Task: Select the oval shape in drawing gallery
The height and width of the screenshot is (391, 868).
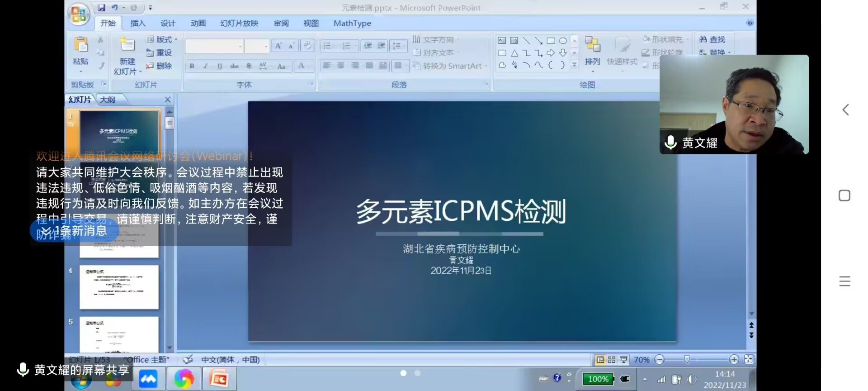Action: (563, 41)
